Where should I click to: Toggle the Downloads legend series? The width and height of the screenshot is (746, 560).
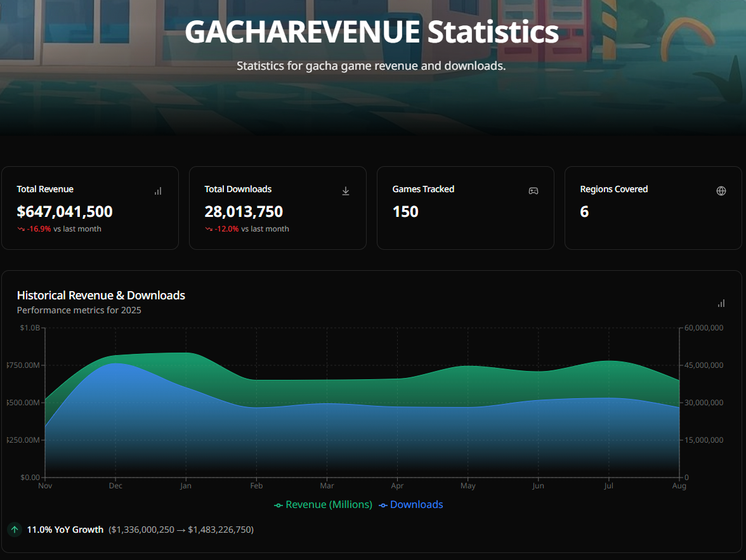click(411, 505)
